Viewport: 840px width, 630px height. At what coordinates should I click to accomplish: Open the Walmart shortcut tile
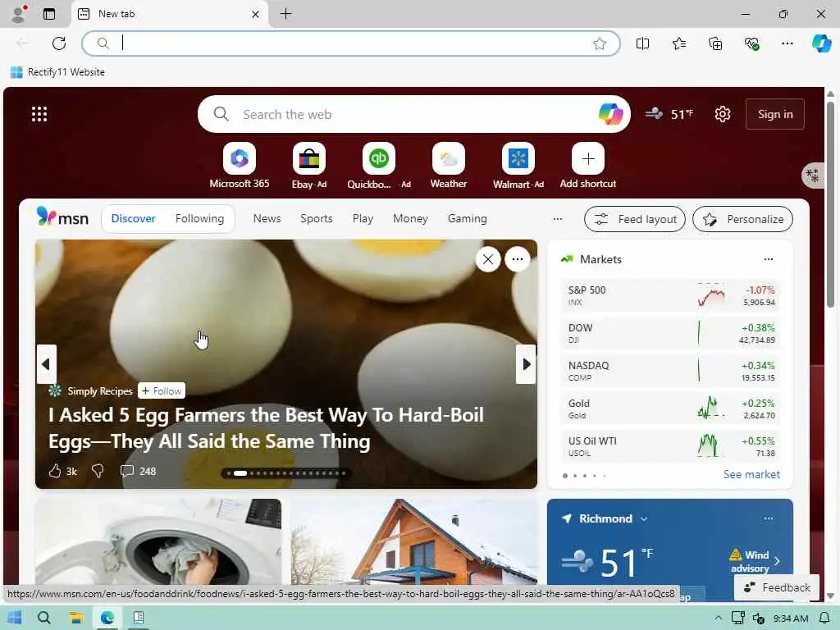coord(518,166)
